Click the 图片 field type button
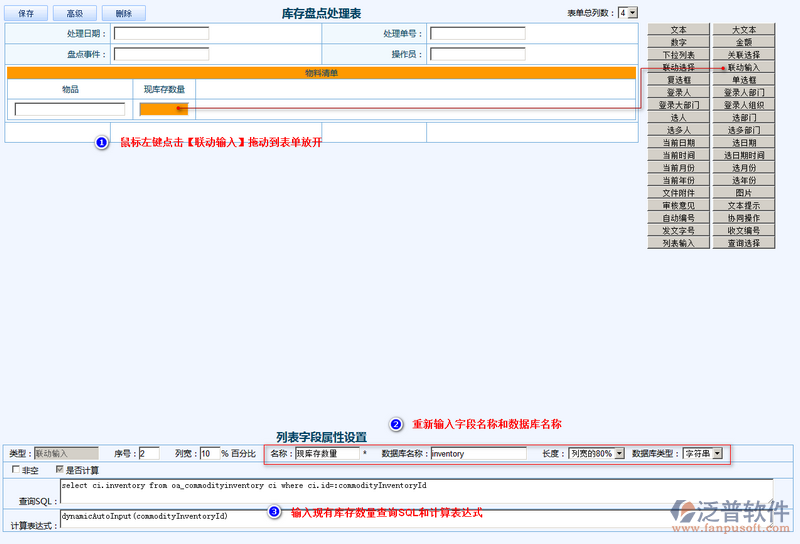The width and height of the screenshot is (800, 544). coord(744,193)
